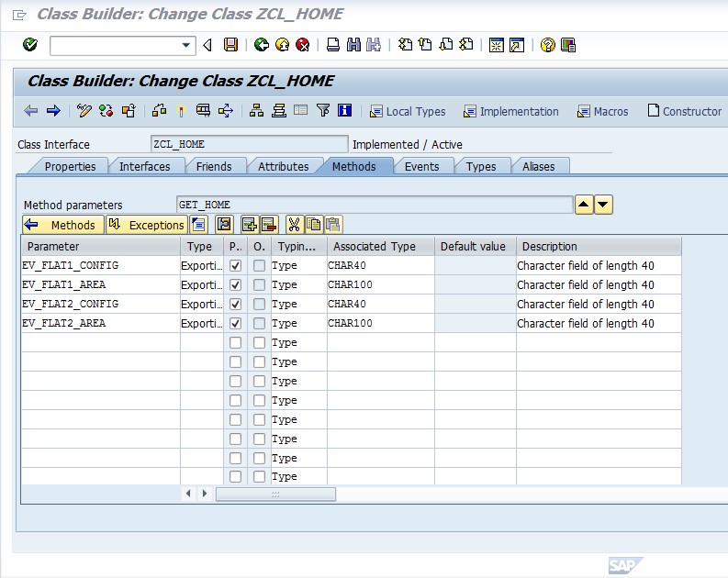Toggle Pass by Value for EV_FLAT1_CONFIG

tap(235, 266)
